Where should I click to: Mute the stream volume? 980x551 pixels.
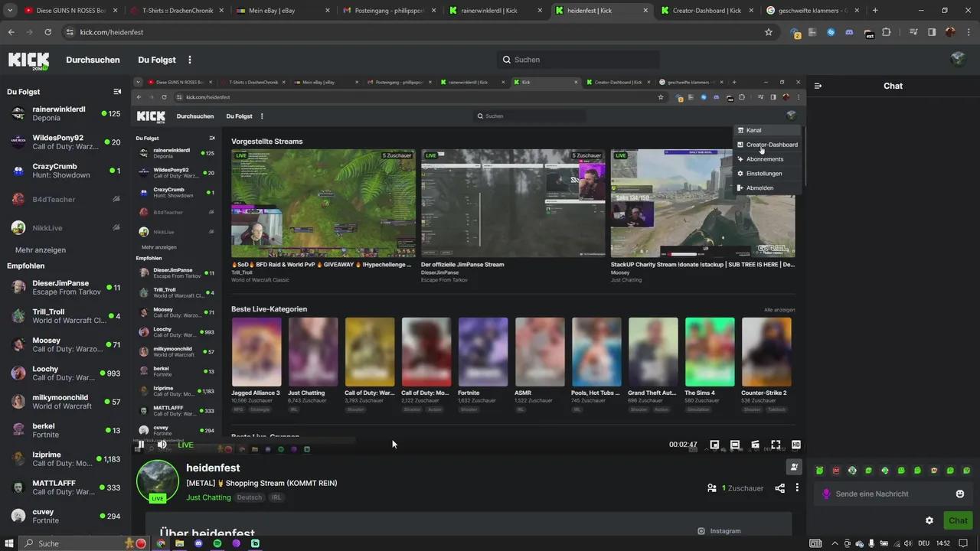tap(162, 445)
